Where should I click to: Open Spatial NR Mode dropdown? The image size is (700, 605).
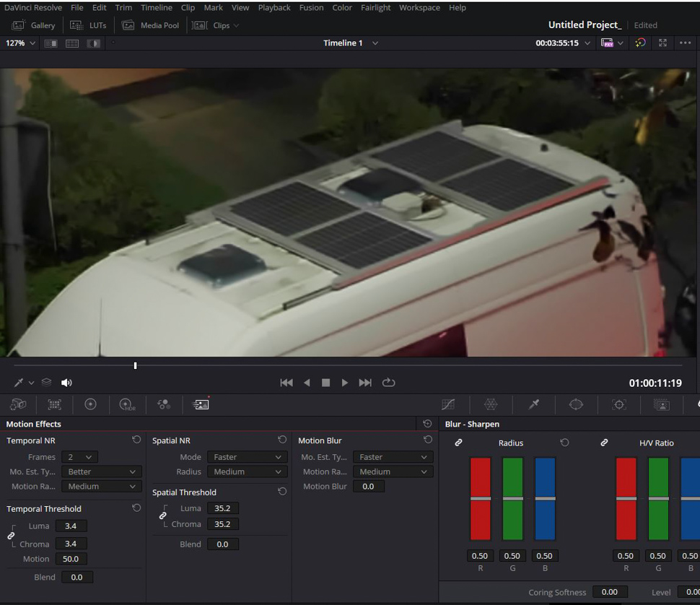(x=247, y=457)
